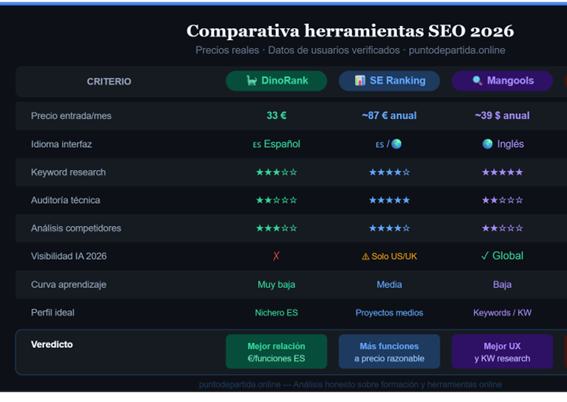Click the 'Nichero ES' cell

click(276, 312)
